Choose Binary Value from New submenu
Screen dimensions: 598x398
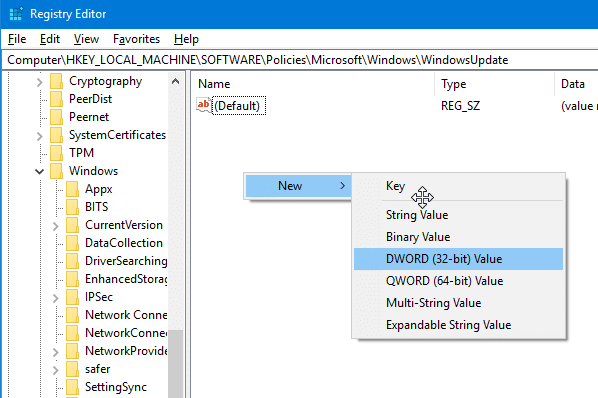[458, 237]
